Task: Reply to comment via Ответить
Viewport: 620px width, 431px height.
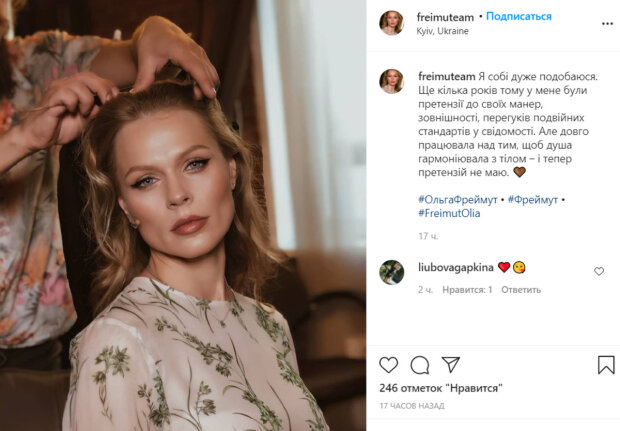Action: (521, 289)
